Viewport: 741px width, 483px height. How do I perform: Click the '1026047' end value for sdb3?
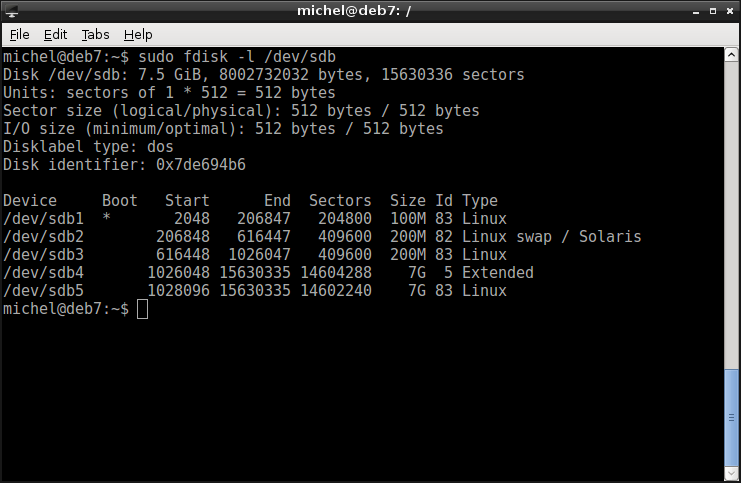[259, 254]
